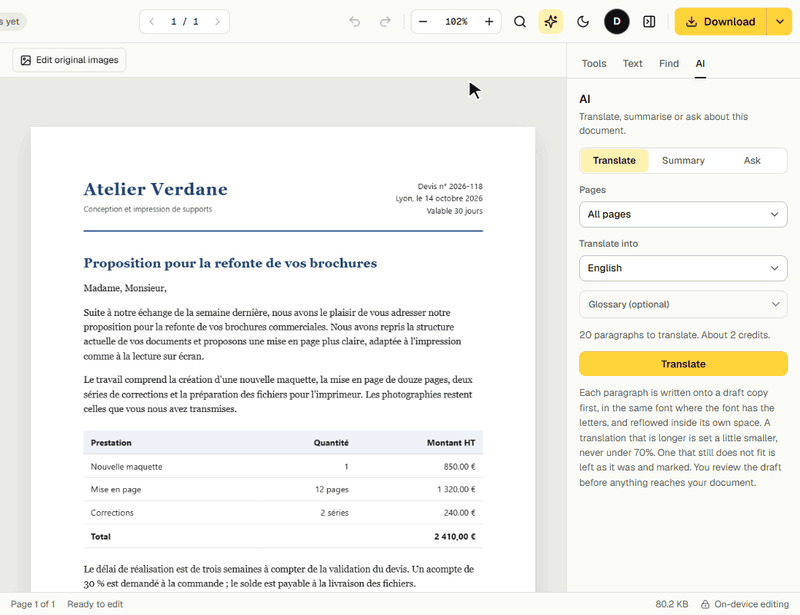Click the Madame, Monsieur, line
The image size is (800, 615).
[x=125, y=288]
